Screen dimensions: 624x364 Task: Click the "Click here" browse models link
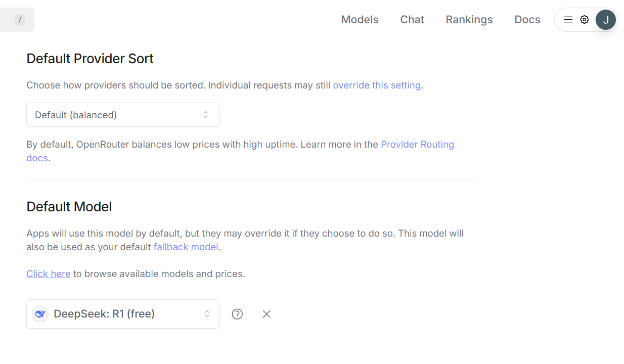click(49, 274)
